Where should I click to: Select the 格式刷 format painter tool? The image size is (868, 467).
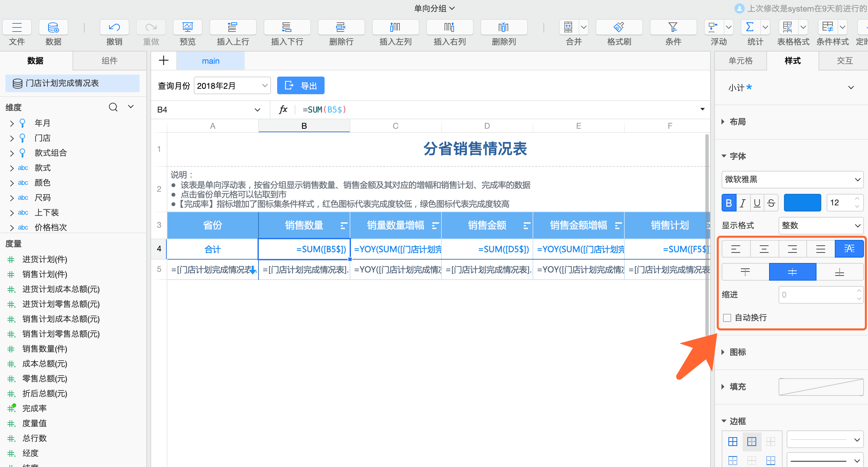point(618,32)
